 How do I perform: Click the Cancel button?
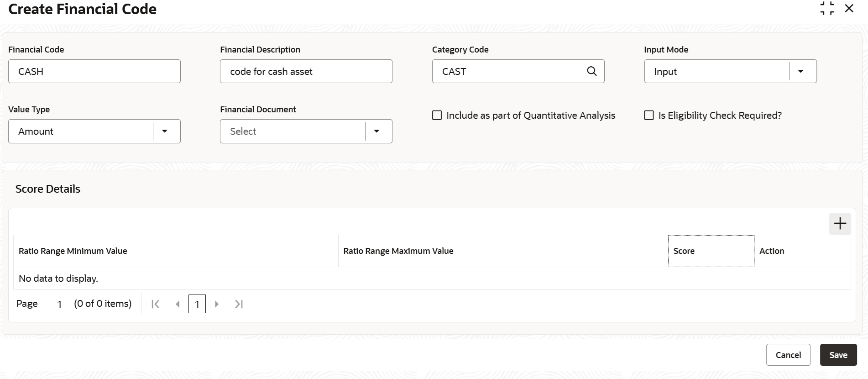coord(788,355)
